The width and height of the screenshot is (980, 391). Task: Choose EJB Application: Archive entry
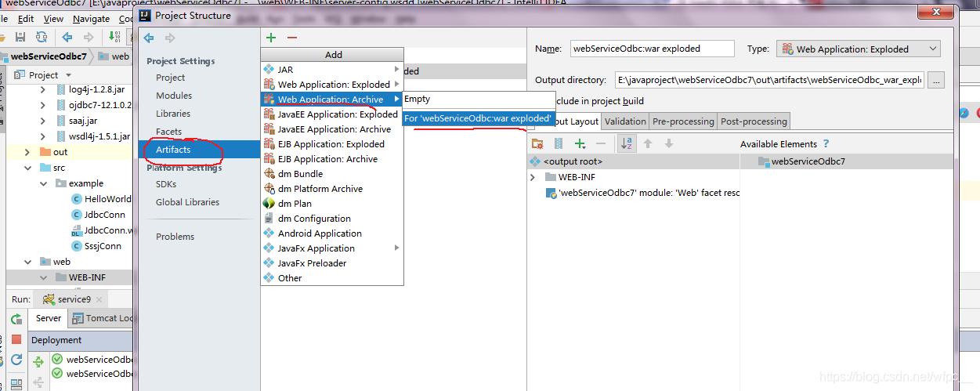click(x=332, y=159)
